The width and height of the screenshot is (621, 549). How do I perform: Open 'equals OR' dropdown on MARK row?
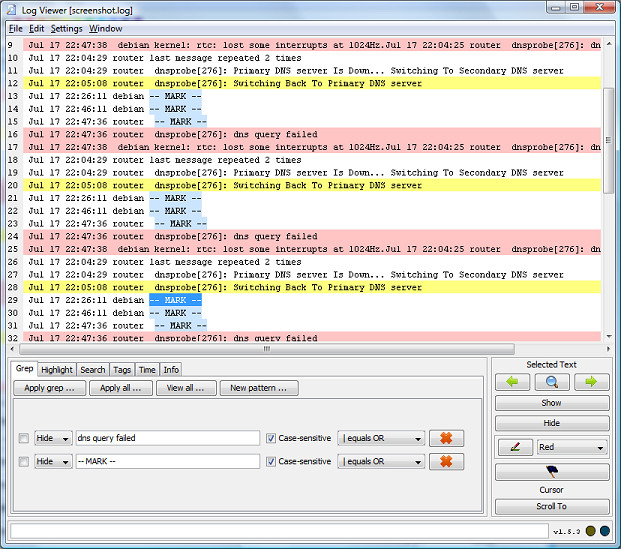tap(381, 461)
